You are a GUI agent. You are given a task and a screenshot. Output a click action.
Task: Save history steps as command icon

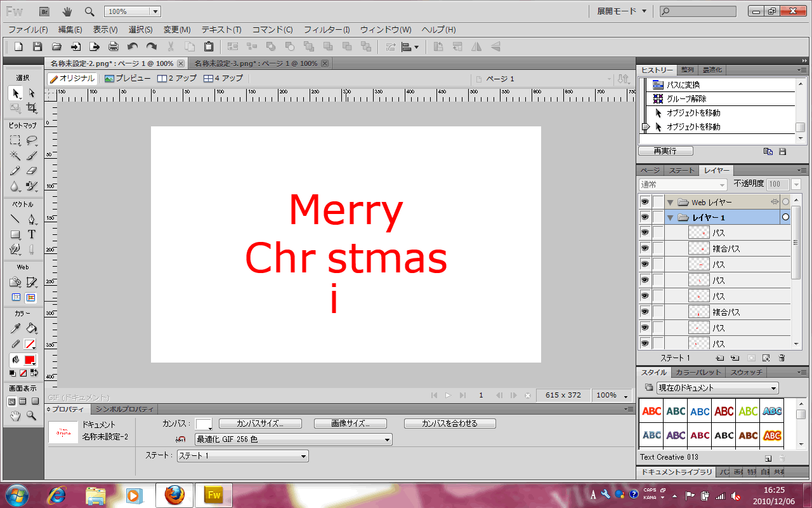coord(782,151)
